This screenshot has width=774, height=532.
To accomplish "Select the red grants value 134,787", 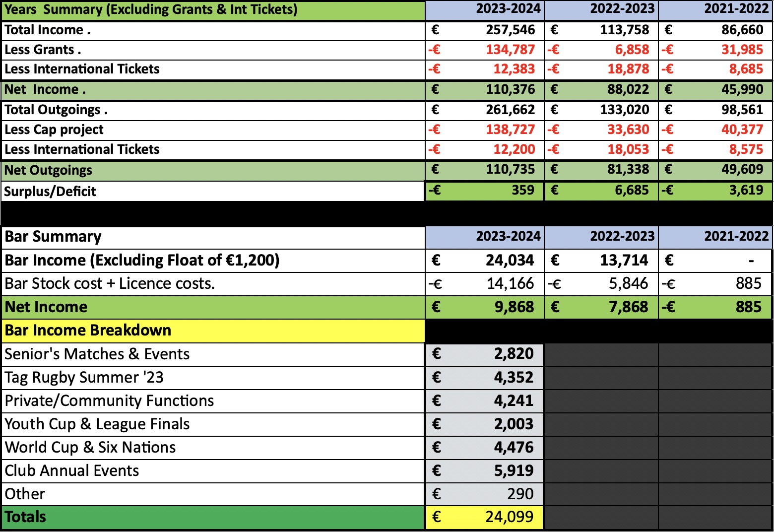I will tap(511, 50).
